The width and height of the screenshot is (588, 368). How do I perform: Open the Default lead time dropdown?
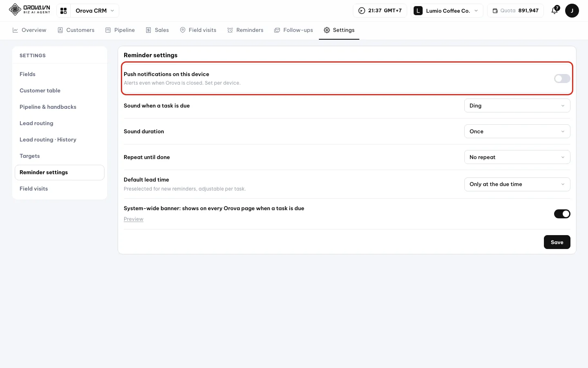[517, 184]
